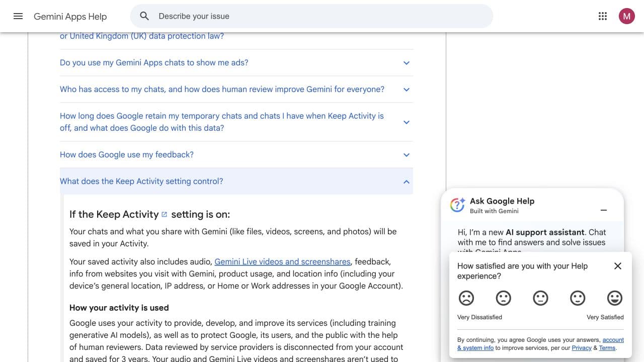Select the Very Satisfied face
This screenshot has width=644, height=362.
click(x=614, y=298)
